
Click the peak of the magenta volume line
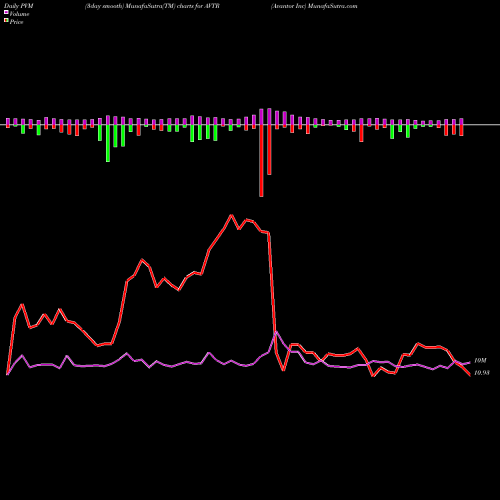[x=276, y=332]
